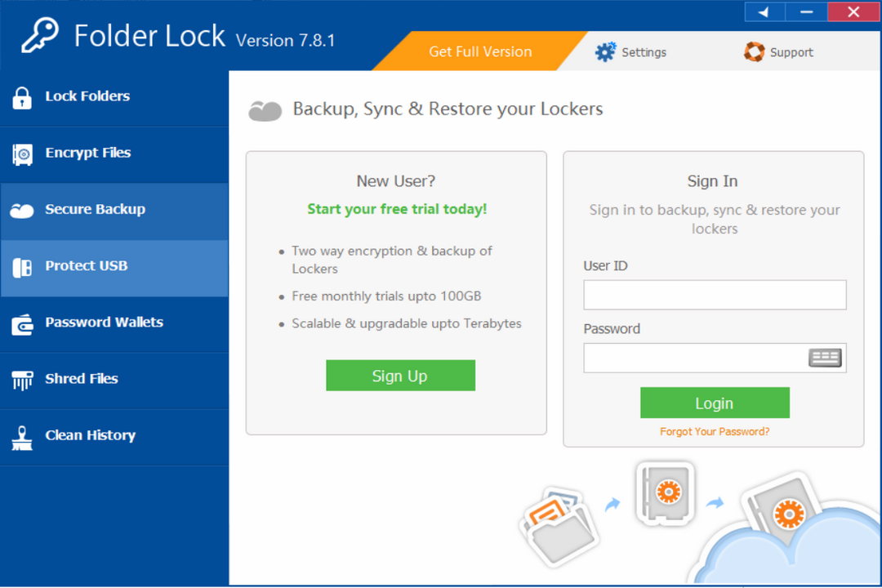Click inside the Password field

pyautogui.click(x=702, y=358)
